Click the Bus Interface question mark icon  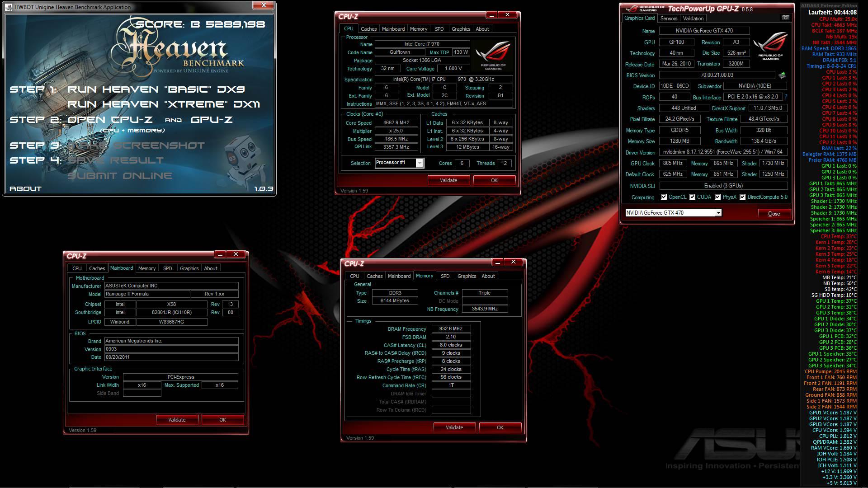786,97
